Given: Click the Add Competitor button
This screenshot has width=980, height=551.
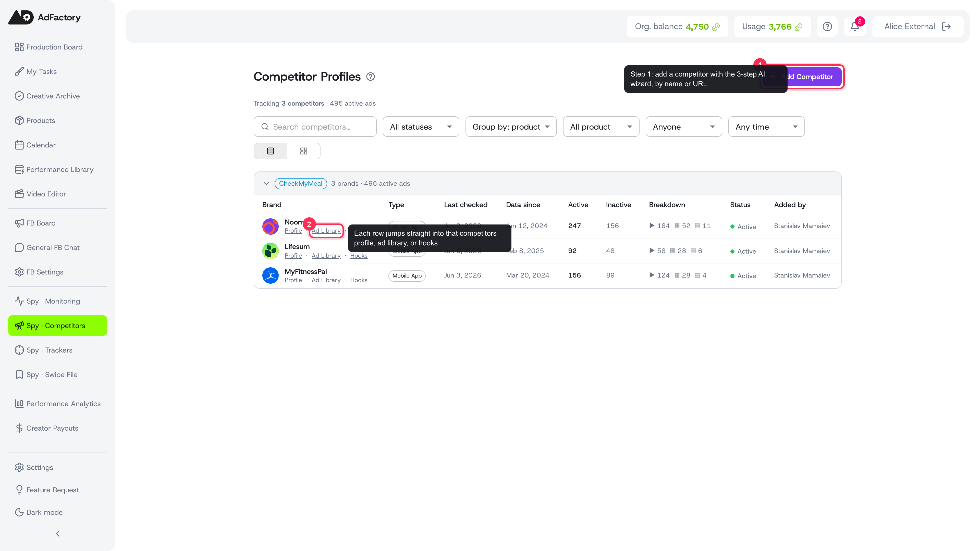Looking at the screenshot, I should [x=802, y=77].
